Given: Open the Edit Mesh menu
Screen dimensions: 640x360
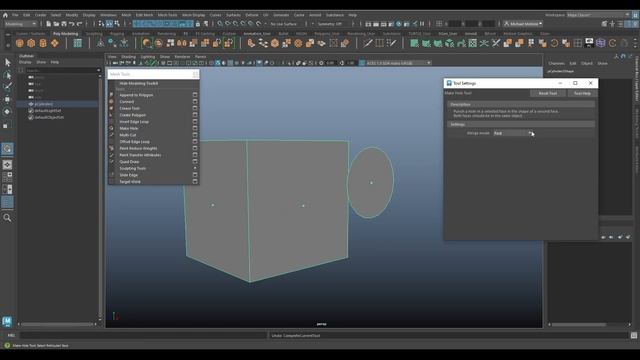Looking at the screenshot, I should tap(144, 15).
